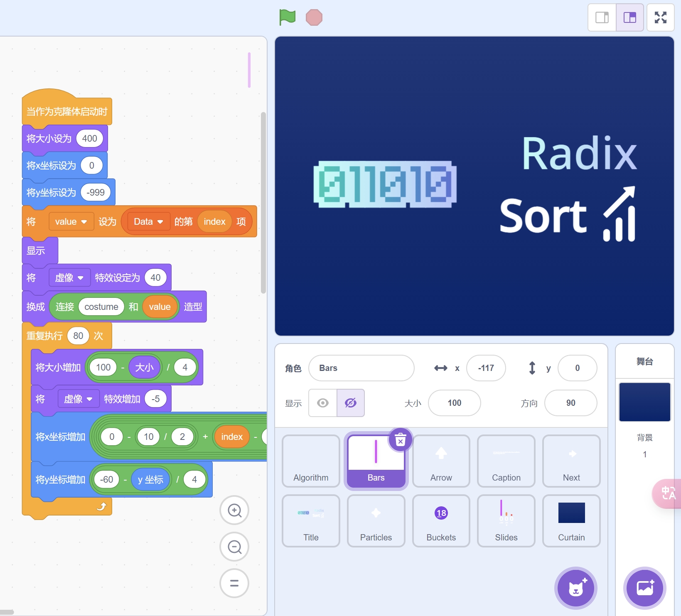Hide the sprite using crossed-eye icon
Image resolution: width=681 pixels, height=616 pixels.
(351, 403)
